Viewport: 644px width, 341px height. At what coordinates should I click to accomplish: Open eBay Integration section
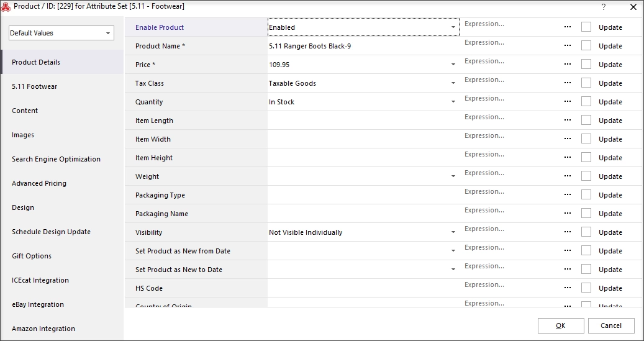click(62, 304)
